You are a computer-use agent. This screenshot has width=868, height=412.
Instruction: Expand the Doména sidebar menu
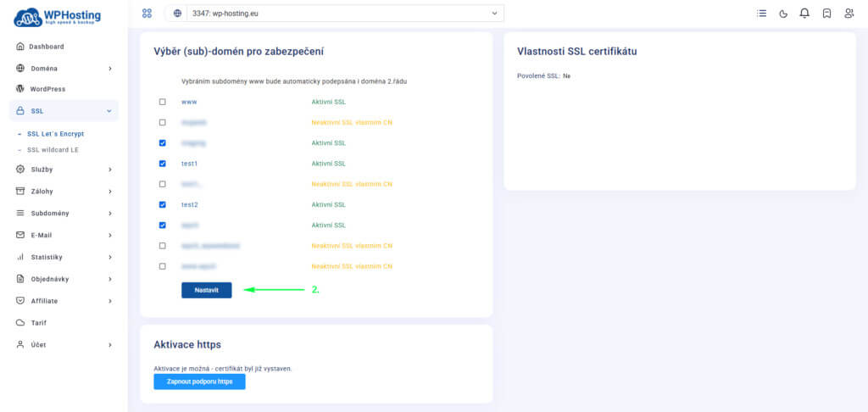point(64,68)
